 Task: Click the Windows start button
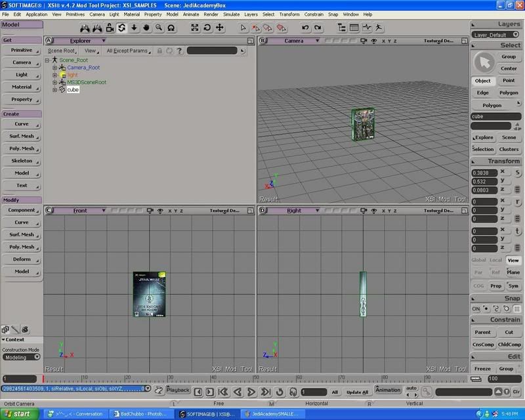(18, 414)
